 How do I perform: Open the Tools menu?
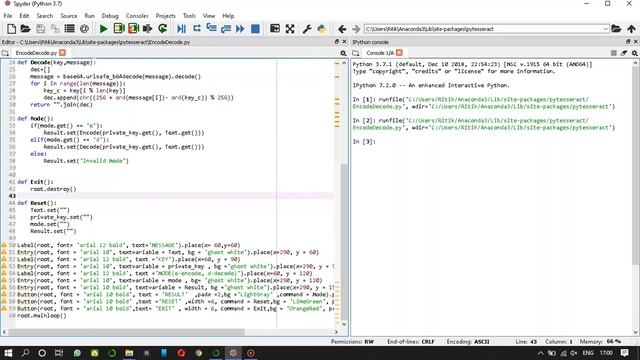(x=189, y=16)
